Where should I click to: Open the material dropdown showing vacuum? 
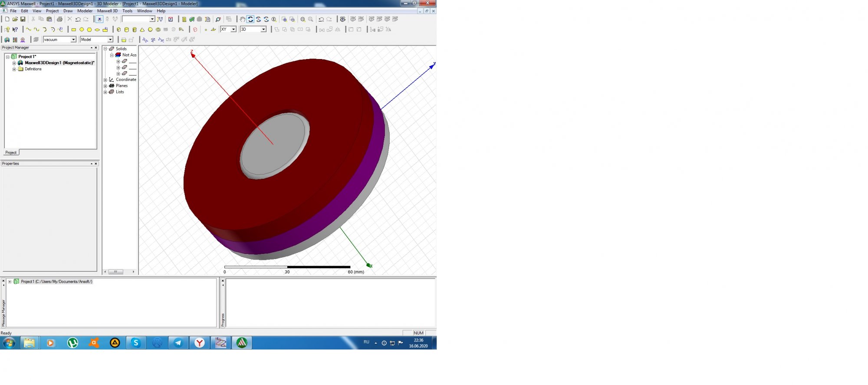coord(60,39)
